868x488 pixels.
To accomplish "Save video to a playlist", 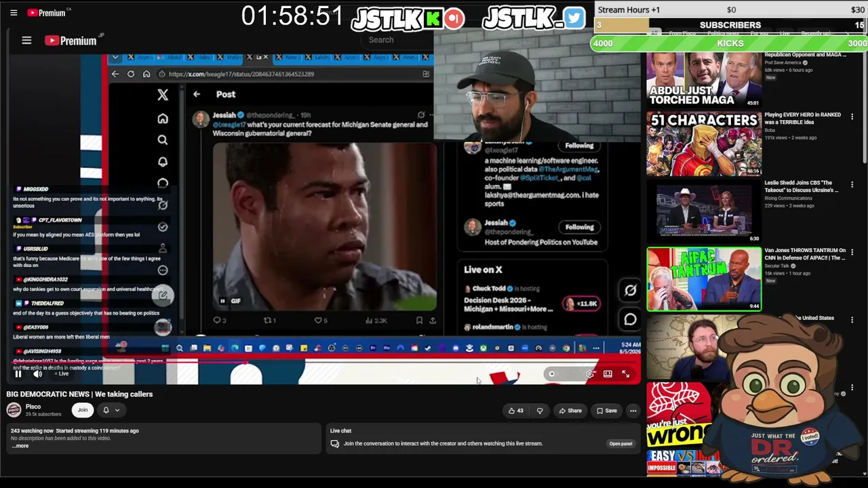I will point(607,411).
